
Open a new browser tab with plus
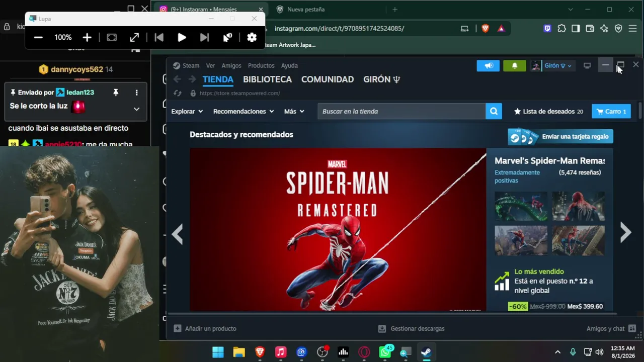[395, 10]
